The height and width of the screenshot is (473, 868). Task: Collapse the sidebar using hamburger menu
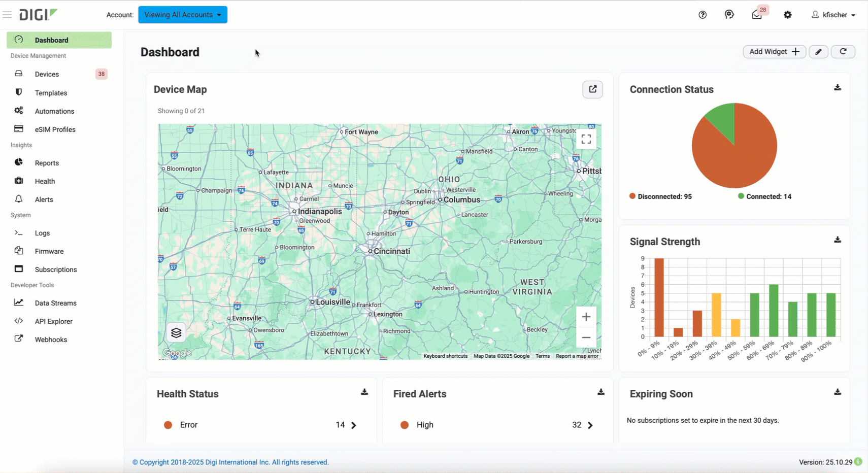(x=7, y=15)
